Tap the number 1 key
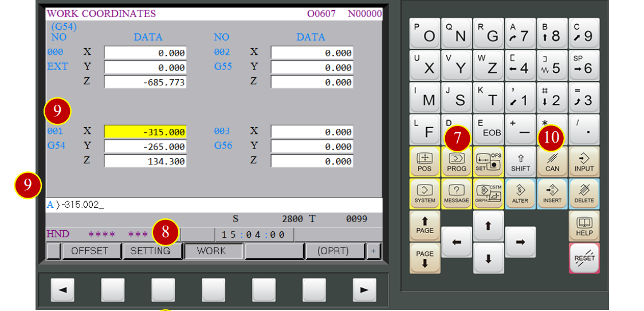Screen dimensions: 644x311 click(520, 97)
